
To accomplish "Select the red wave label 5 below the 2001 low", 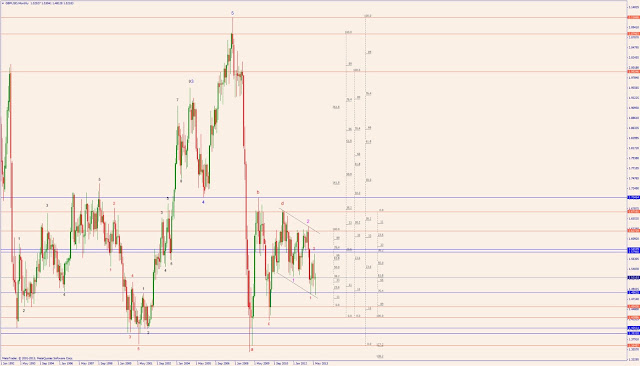I will pos(138,349).
